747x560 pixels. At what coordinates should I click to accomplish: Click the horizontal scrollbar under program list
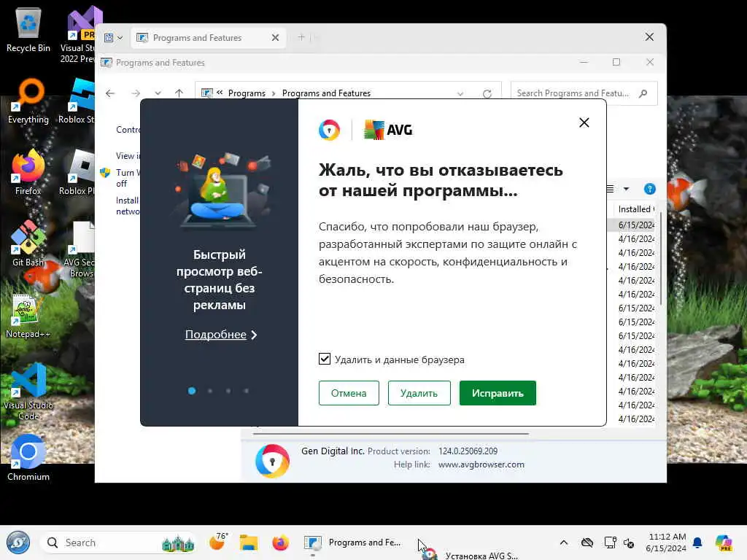tap(391, 434)
